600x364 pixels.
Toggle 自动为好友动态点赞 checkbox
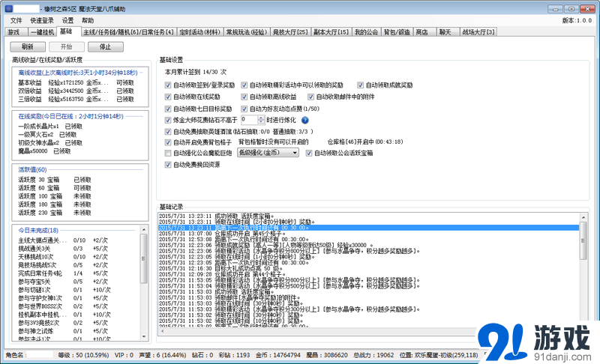pos(244,109)
